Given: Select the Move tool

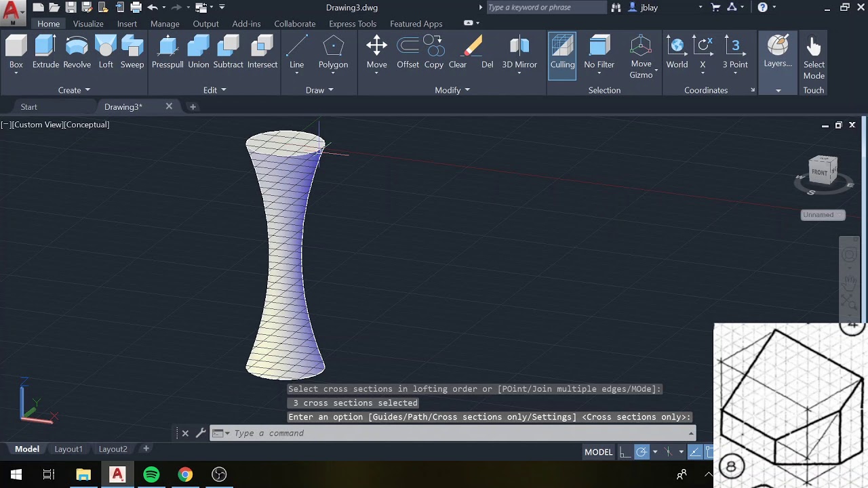Looking at the screenshot, I should (376, 53).
